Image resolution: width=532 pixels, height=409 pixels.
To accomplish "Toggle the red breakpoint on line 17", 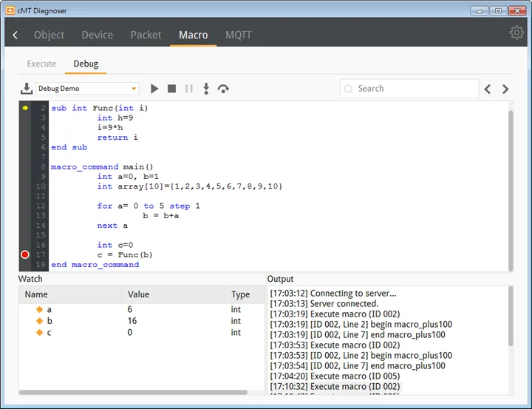I will 25,254.
